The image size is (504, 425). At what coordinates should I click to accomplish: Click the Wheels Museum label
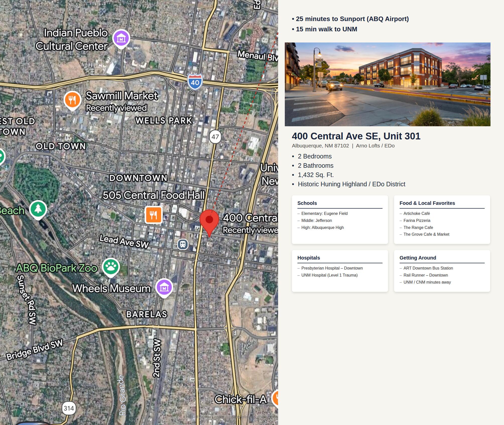pos(111,289)
